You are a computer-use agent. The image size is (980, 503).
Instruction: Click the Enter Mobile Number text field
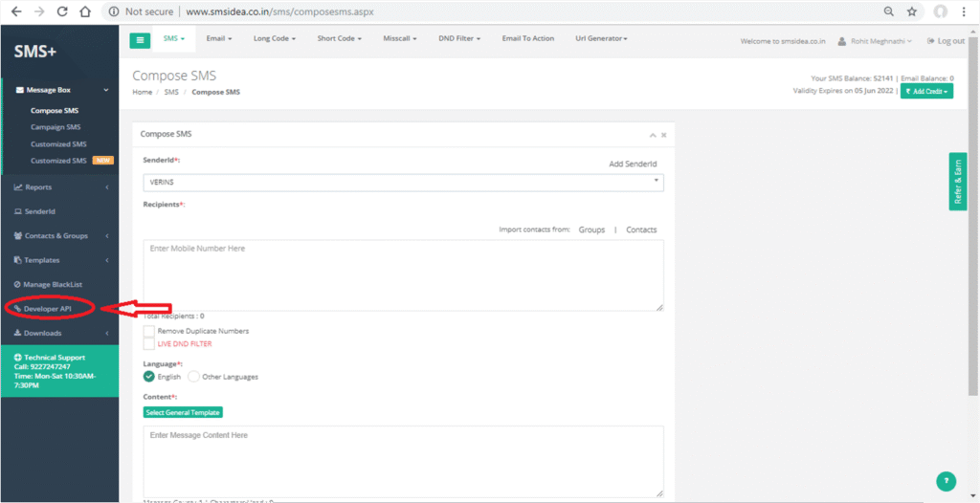tap(403, 274)
